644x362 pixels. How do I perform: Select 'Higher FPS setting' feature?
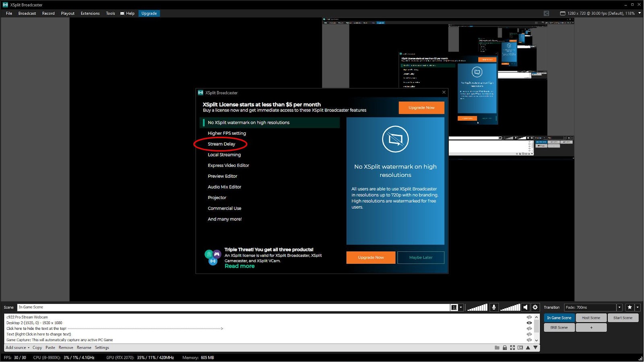(227, 133)
